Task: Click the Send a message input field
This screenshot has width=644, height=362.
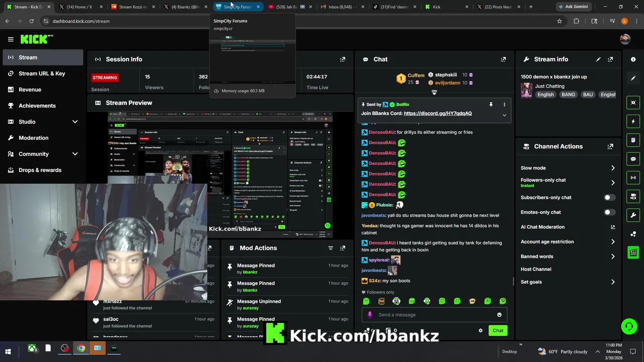Action: [435, 315]
